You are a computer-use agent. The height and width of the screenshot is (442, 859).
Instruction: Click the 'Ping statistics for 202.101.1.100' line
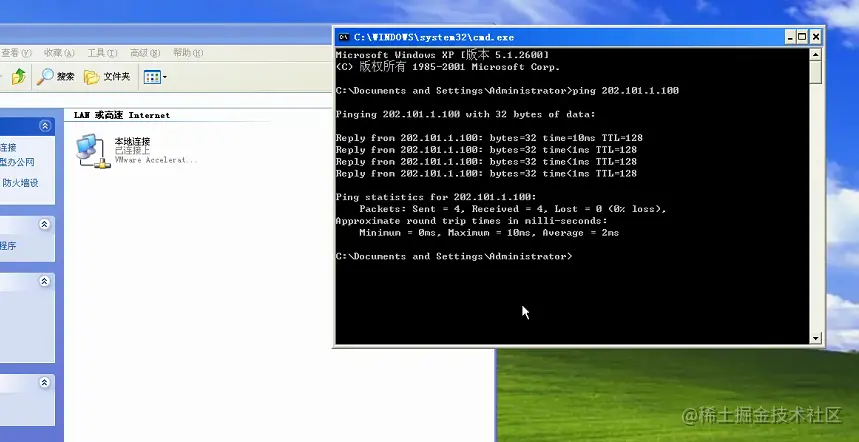[x=436, y=197]
